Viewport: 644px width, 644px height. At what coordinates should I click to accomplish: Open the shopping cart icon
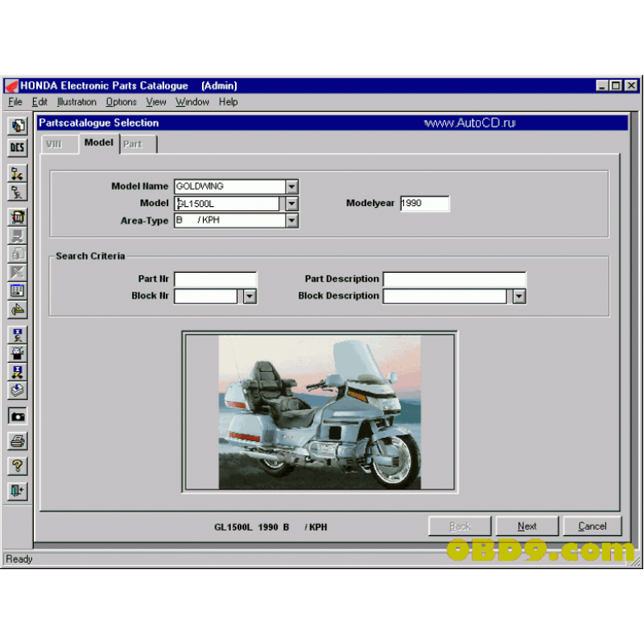coord(17,217)
